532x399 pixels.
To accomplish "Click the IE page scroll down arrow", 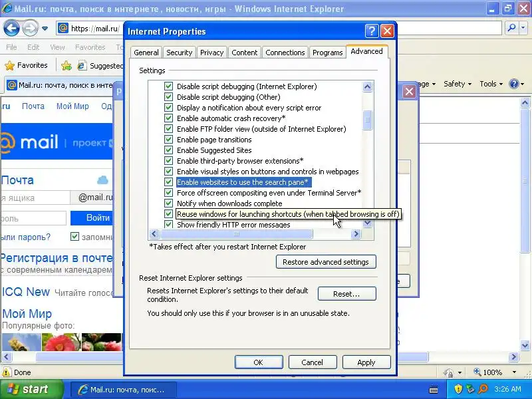I will (x=525, y=345).
